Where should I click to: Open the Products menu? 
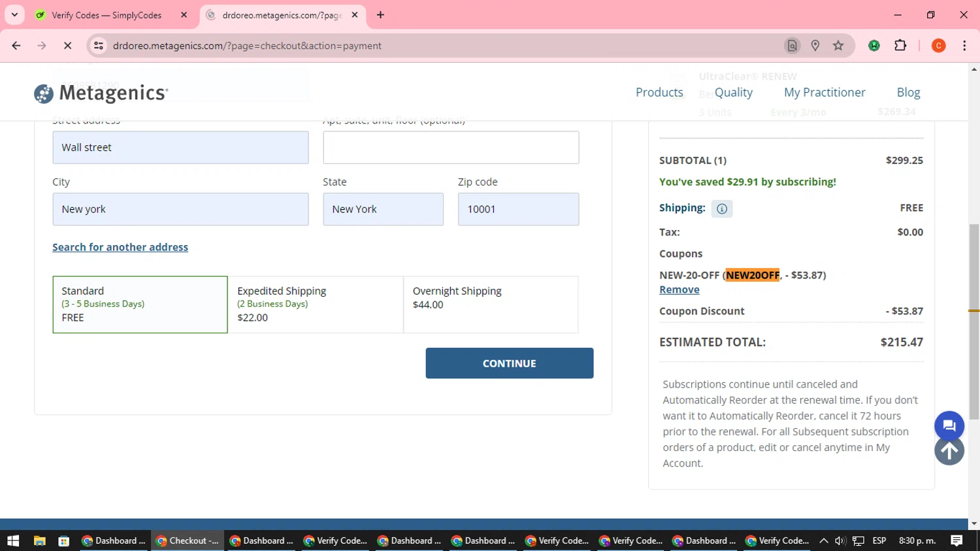(x=659, y=92)
